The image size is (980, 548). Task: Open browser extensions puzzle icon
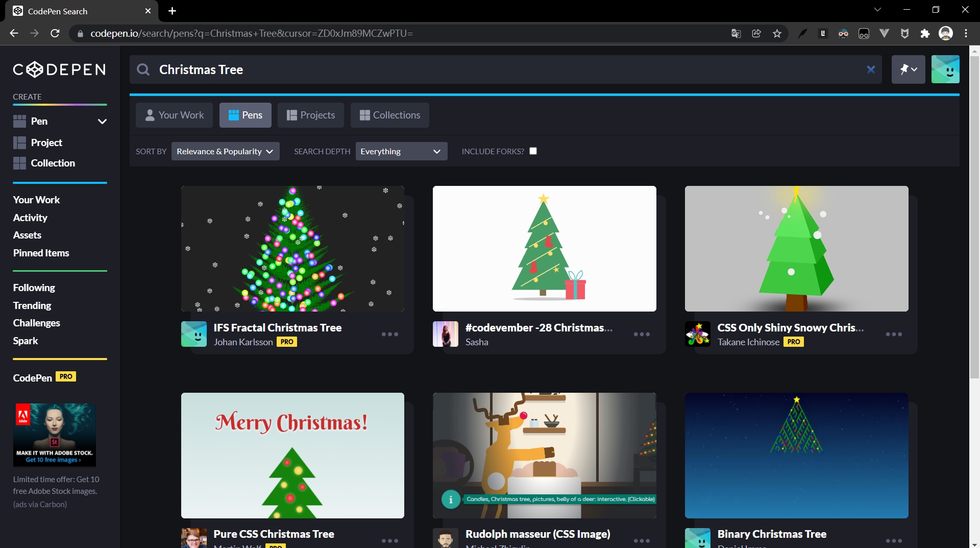click(925, 33)
